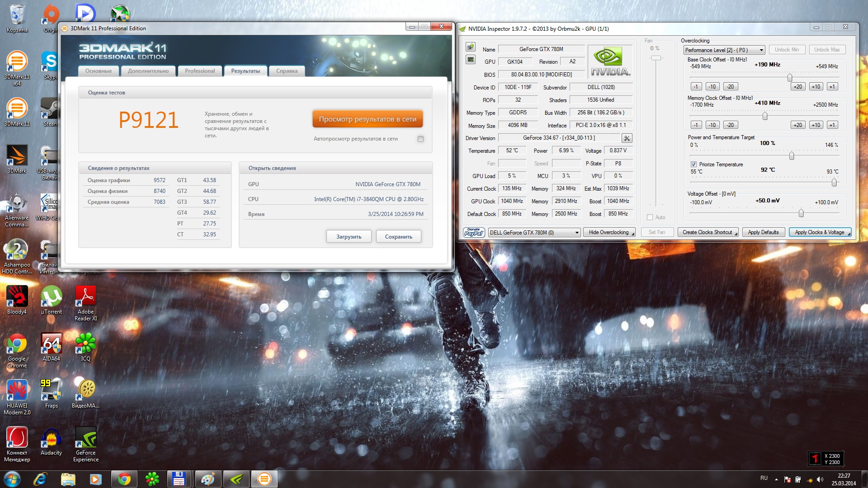Image resolution: width=868 pixels, height=488 pixels.
Task: Open Коннект Менеджер desktop icon
Action: pos(17,445)
